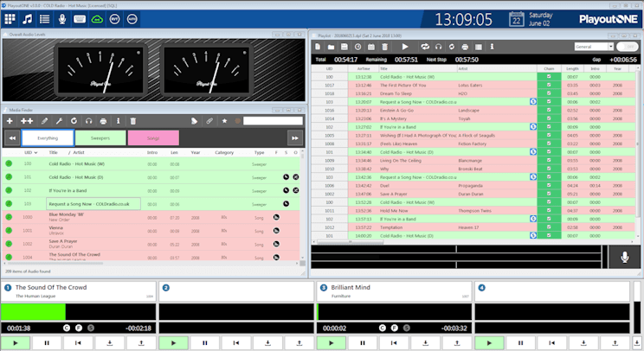Click the large microphone button below playlist

(x=624, y=256)
